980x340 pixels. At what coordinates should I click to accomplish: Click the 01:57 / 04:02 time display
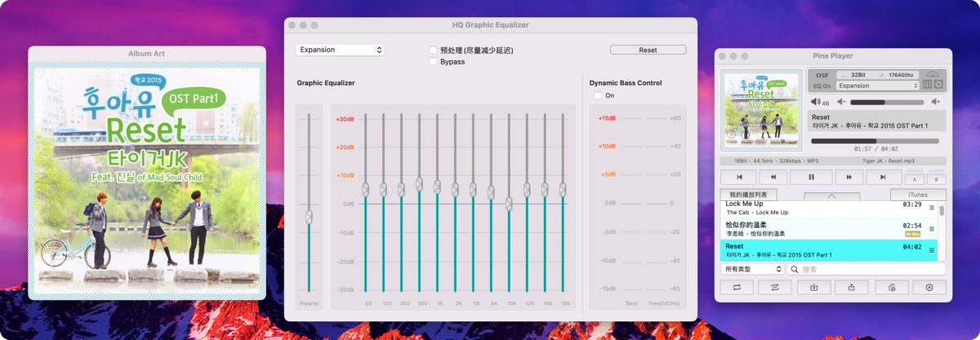pyautogui.click(x=875, y=149)
